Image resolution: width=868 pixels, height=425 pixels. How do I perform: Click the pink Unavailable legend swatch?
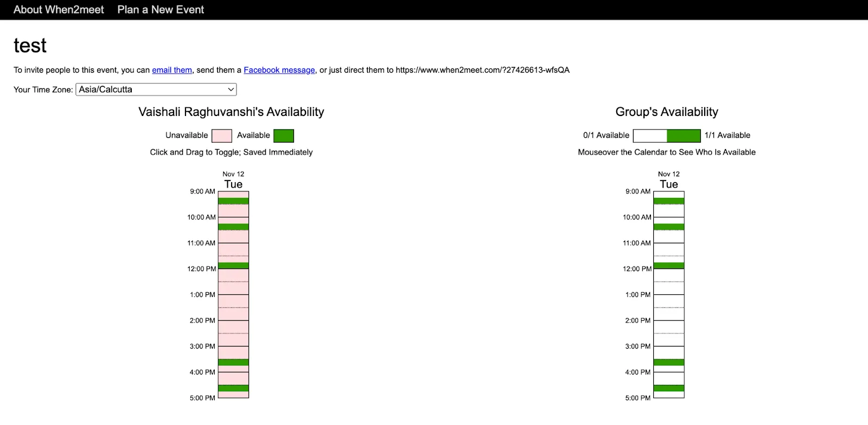(222, 136)
